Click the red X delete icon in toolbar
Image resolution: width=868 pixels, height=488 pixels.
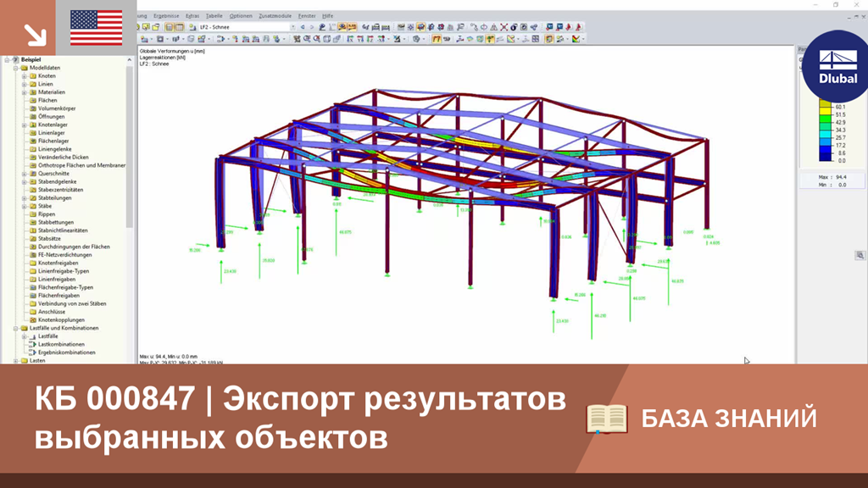pyautogui.click(x=504, y=27)
